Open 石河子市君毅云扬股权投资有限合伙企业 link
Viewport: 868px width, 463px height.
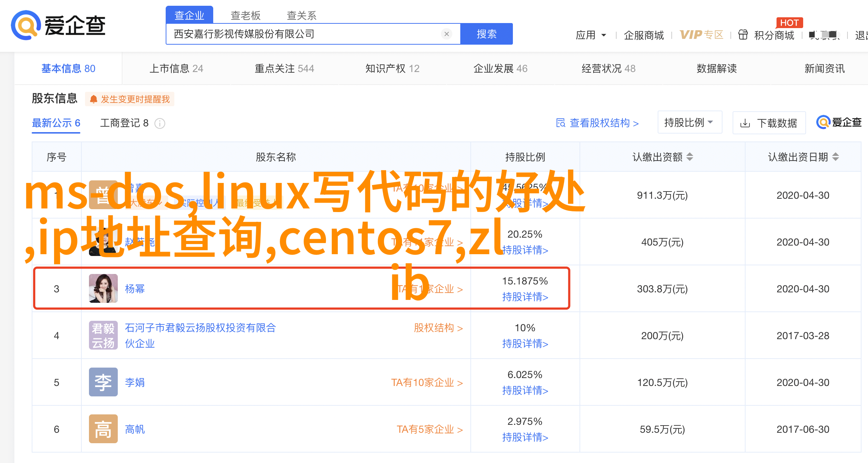200,336
